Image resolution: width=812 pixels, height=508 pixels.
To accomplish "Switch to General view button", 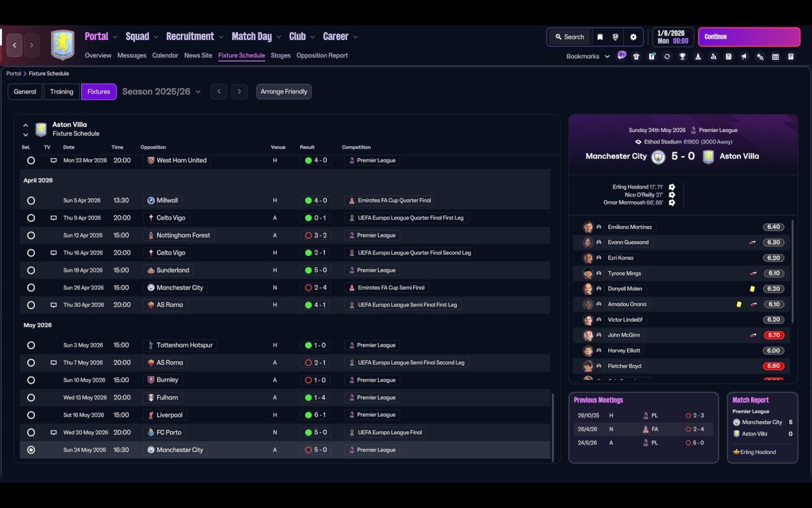I will (x=25, y=91).
